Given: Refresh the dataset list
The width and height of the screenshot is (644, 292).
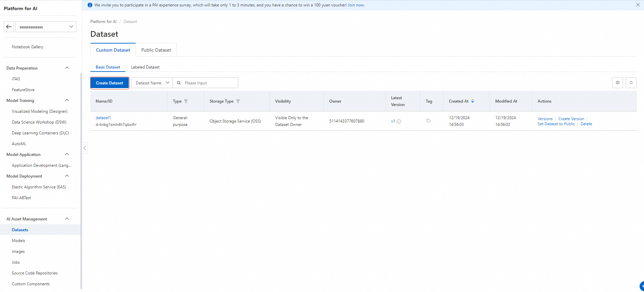Looking at the screenshot, I should tap(631, 83).
